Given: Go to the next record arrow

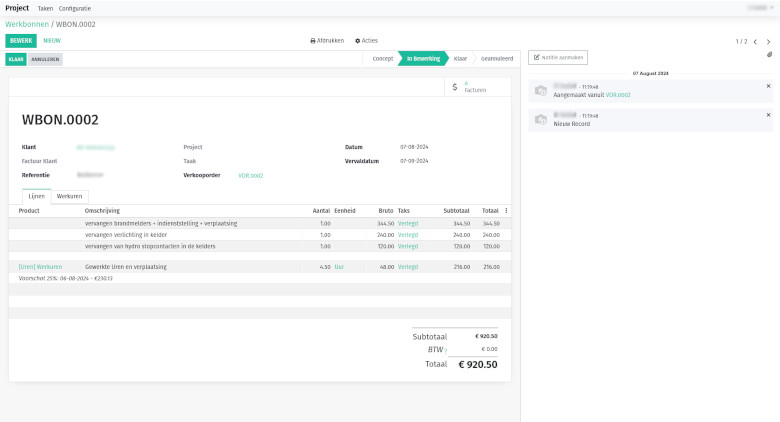Looking at the screenshot, I should [x=768, y=42].
